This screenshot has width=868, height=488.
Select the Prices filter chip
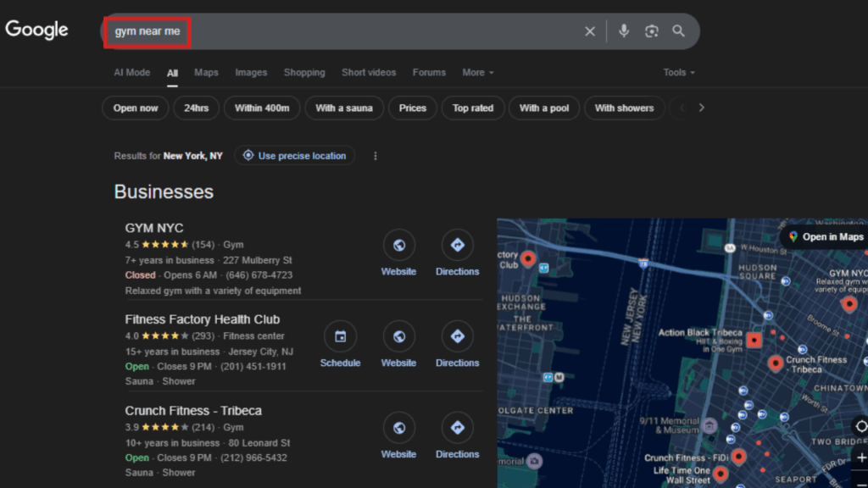413,108
